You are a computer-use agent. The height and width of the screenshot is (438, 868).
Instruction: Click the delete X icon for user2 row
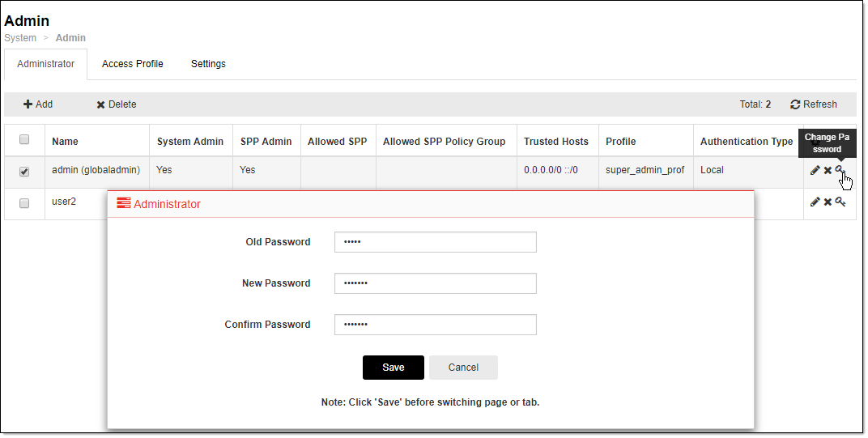point(828,202)
